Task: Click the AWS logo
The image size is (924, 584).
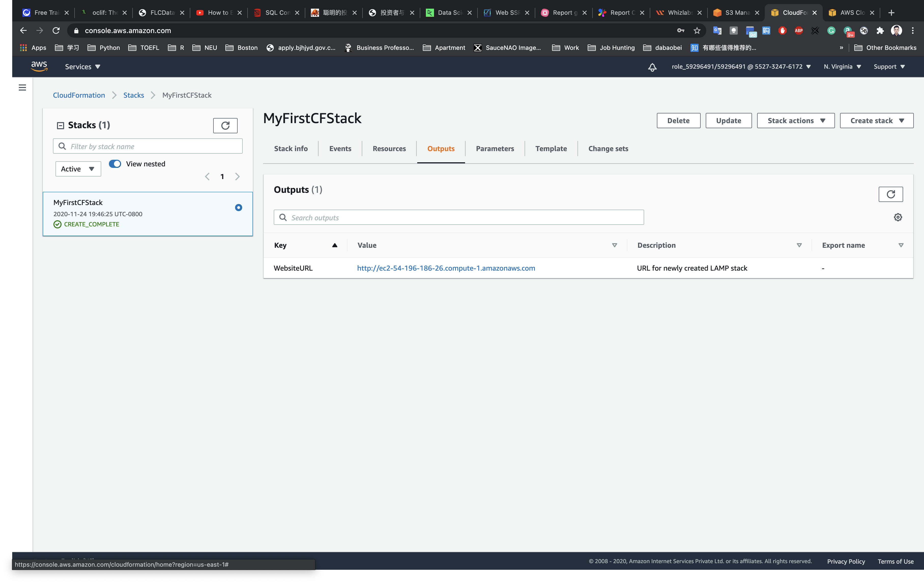Action: [x=39, y=66]
